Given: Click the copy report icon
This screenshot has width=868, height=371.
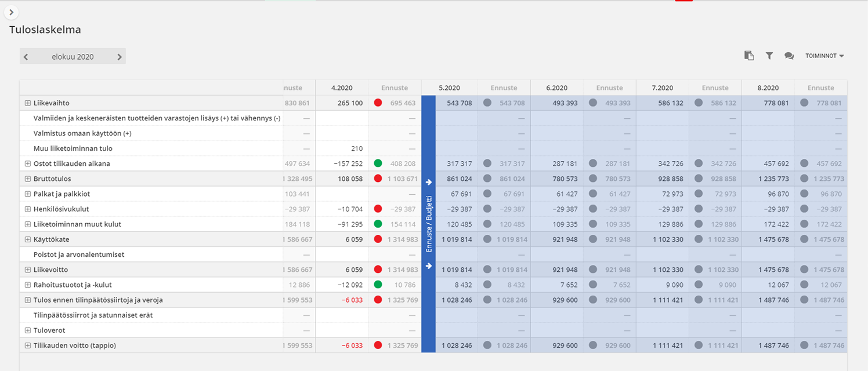Looking at the screenshot, I should (x=749, y=56).
